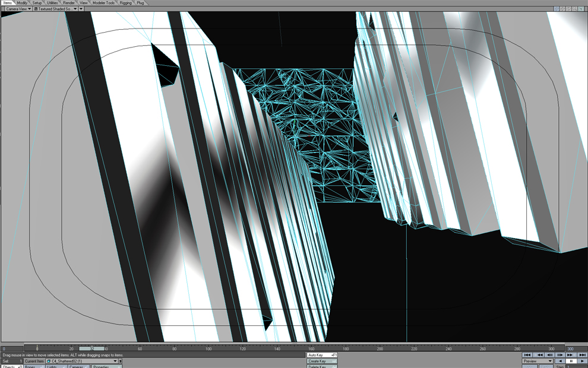588x368 pixels.
Task: Click the viewport maximize toggle icon
Action: tap(581, 9)
